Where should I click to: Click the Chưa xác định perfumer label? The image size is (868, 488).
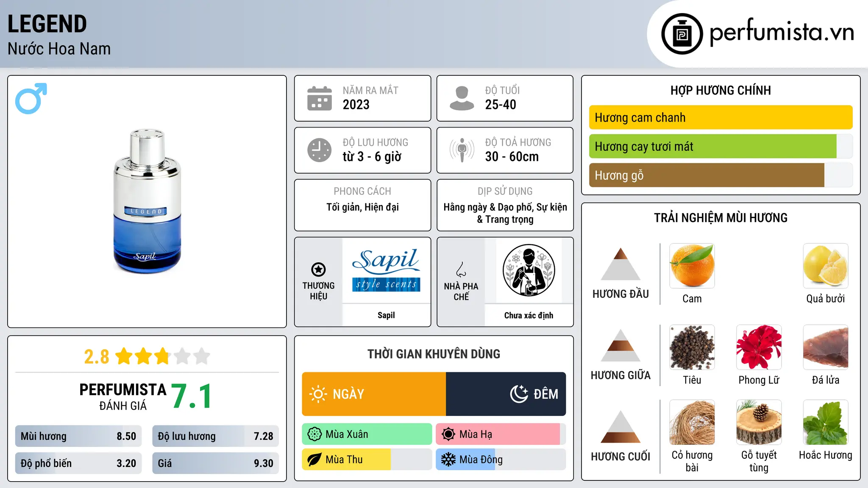[529, 315]
